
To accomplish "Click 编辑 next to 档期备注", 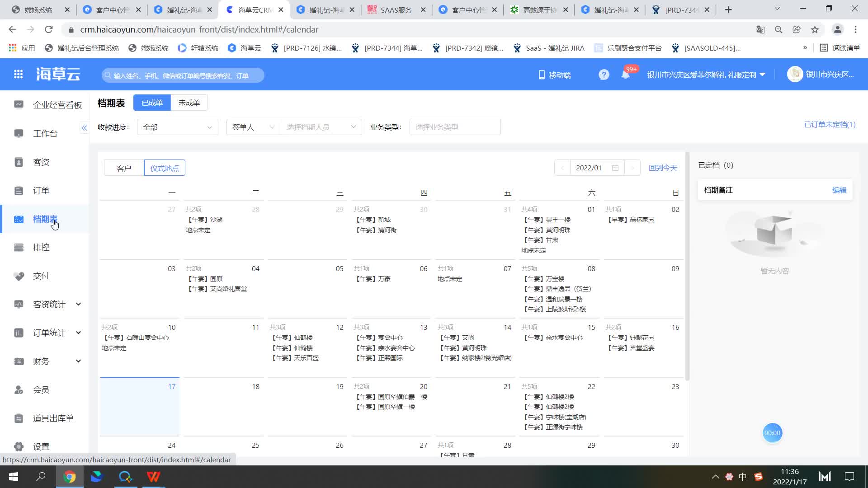I will [839, 190].
